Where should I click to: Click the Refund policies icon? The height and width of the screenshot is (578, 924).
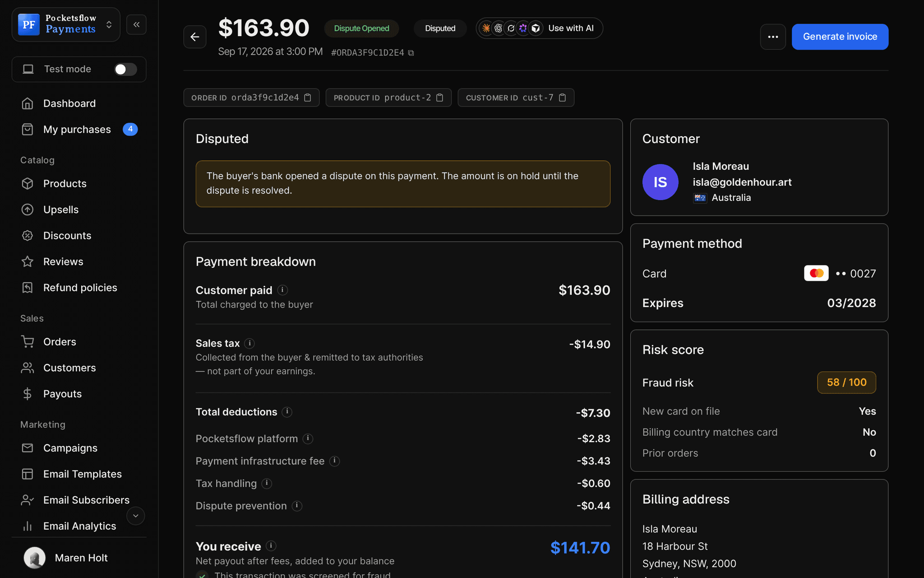tap(28, 288)
